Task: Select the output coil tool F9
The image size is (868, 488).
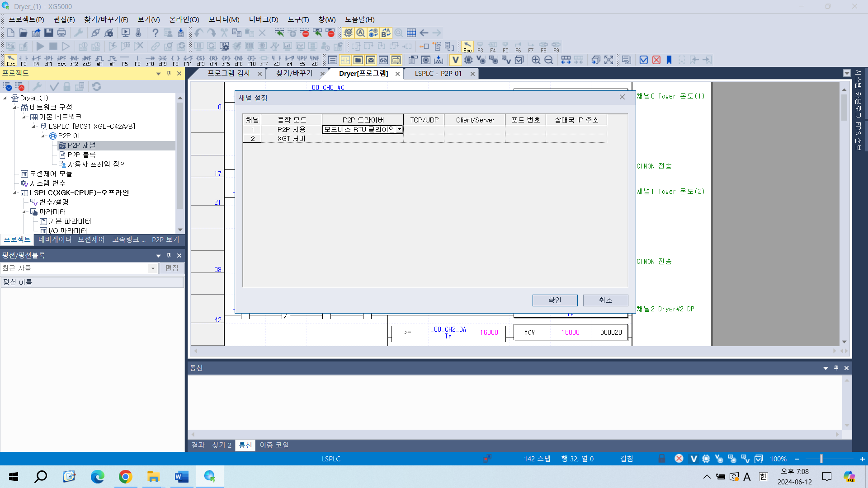Action: pos(176,60)
